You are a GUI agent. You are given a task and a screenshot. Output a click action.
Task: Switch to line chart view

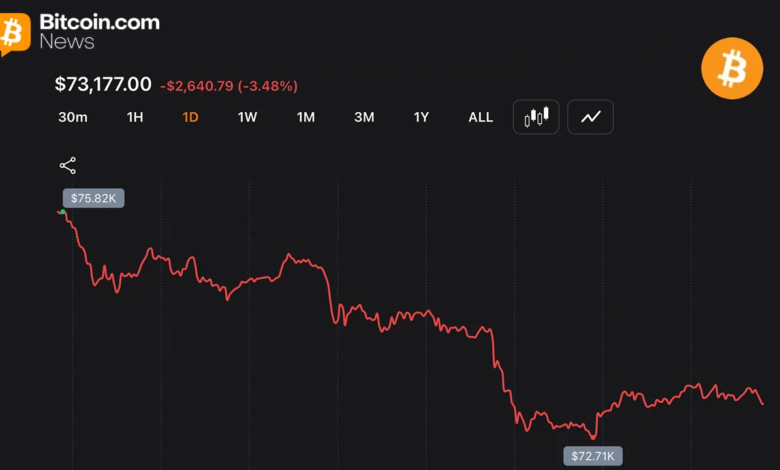[590, 117]
